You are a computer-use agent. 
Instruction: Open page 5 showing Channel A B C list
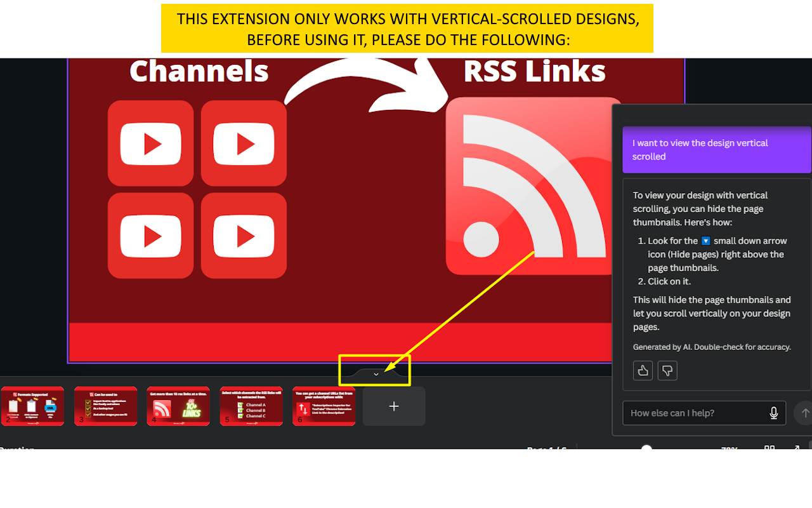tap(251, 406)
